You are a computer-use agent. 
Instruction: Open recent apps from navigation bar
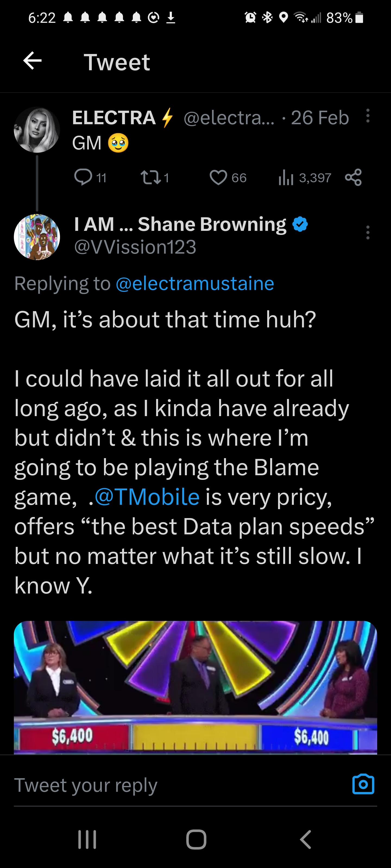(x=87, y=839)
